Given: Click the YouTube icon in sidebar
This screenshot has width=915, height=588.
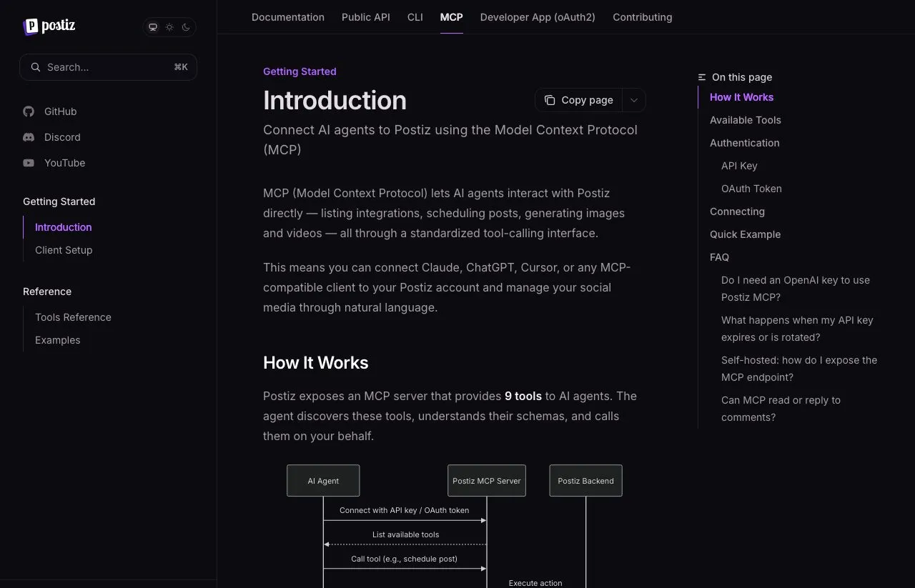Looking at the screenshot, I should (x=29, y=163).
